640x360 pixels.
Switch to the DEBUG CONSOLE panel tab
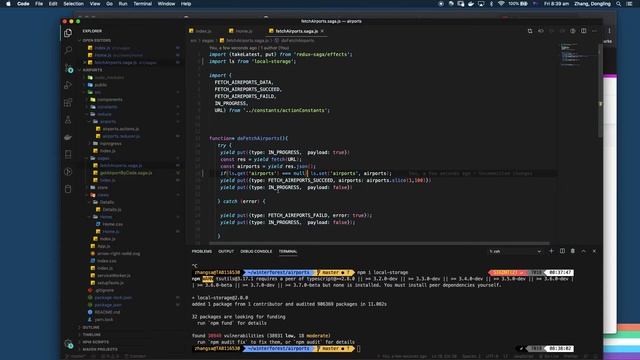click(x=256, y=251)
